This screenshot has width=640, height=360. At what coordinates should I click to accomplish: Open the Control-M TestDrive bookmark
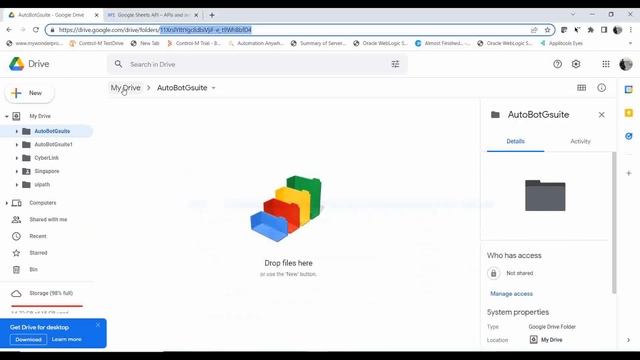[x=97, y=43]
